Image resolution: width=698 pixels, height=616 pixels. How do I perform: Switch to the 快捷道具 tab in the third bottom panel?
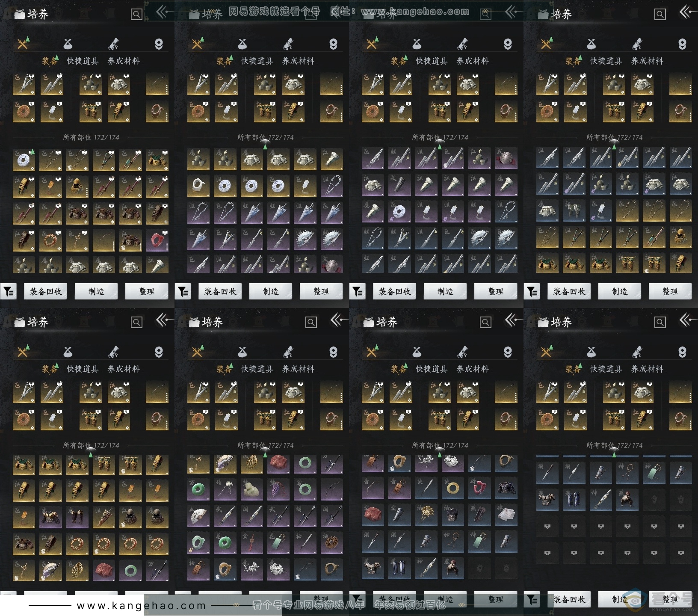pos(432,369)
